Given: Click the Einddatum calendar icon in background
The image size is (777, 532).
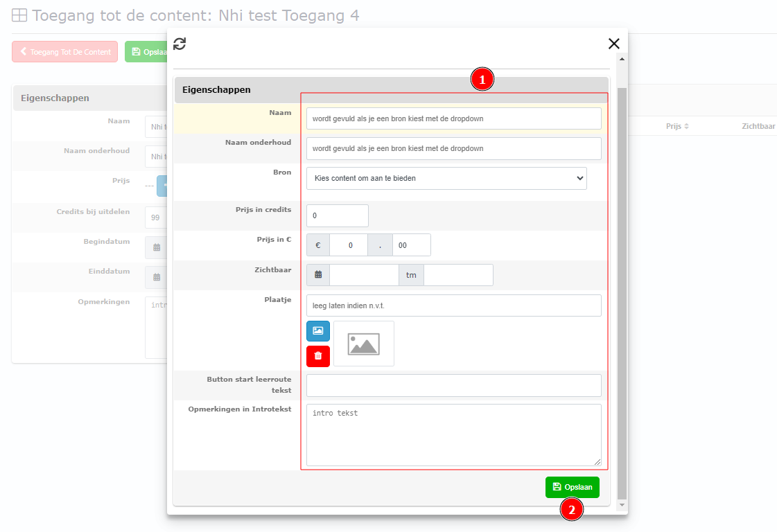Looking at the screenshot, I should click(x=157, y=277).
